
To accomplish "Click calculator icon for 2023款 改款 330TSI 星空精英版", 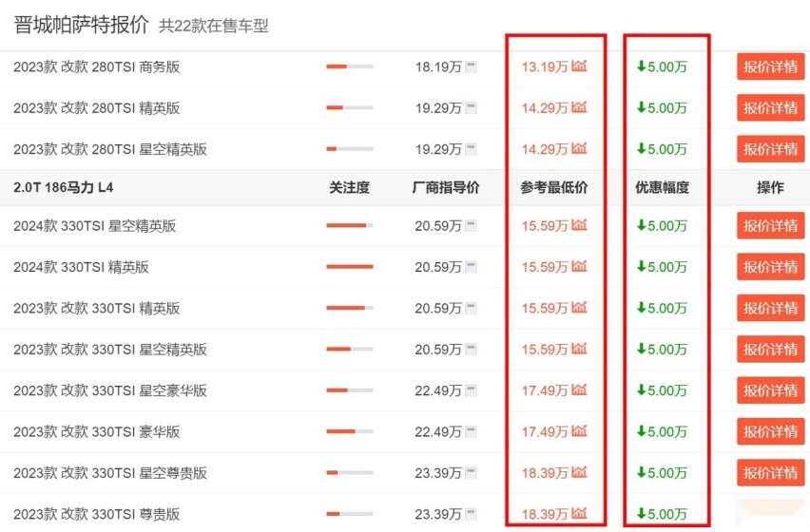I will pos(471,350).
